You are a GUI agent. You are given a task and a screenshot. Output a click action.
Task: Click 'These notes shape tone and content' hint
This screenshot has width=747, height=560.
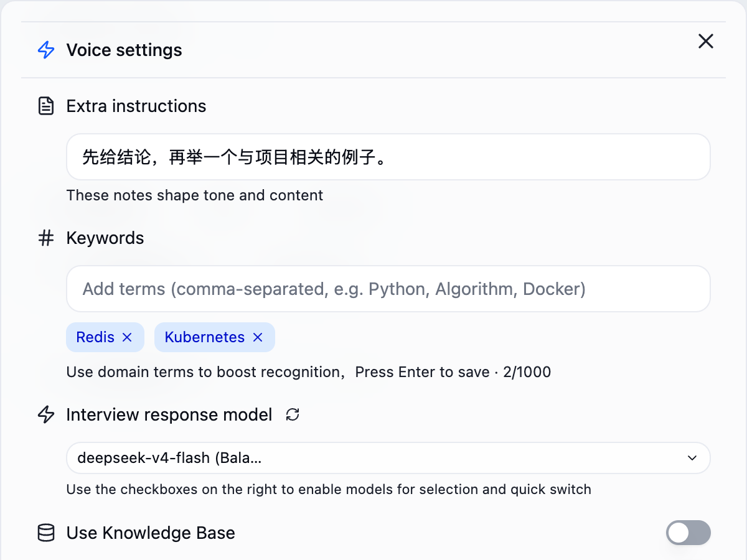pyautogui.click(x=195, y=195)
